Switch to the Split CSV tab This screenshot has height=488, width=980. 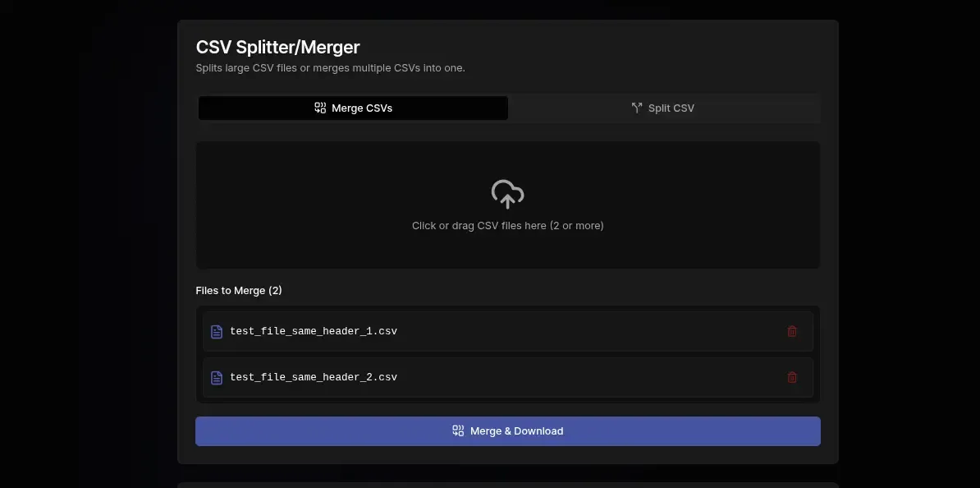click(x=663, y=108)
